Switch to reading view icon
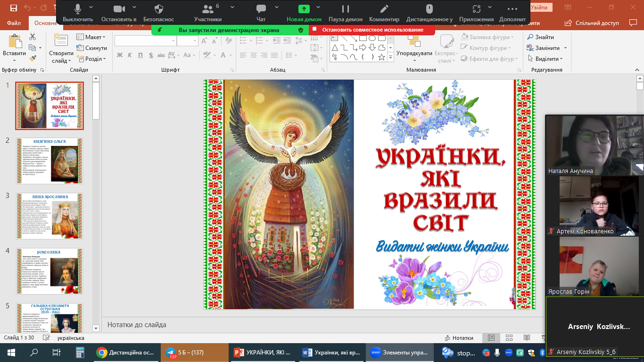 [x=526, y=338]
